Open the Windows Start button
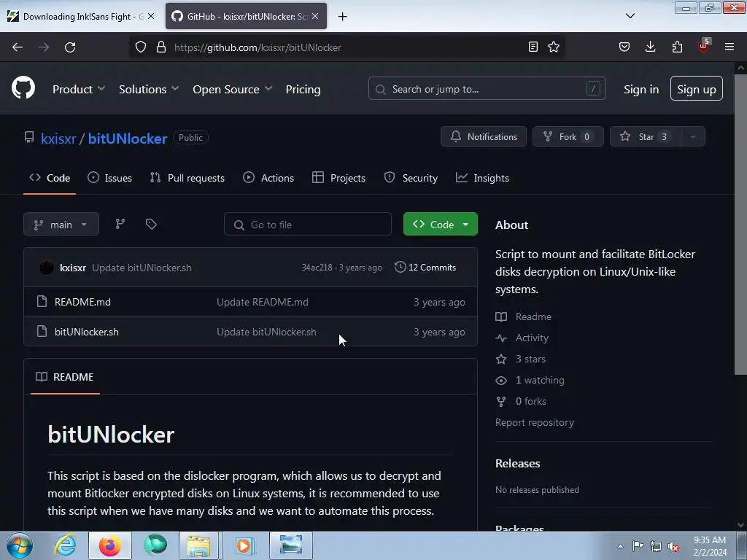Screen dimensions: 747x560 [20, 545]
